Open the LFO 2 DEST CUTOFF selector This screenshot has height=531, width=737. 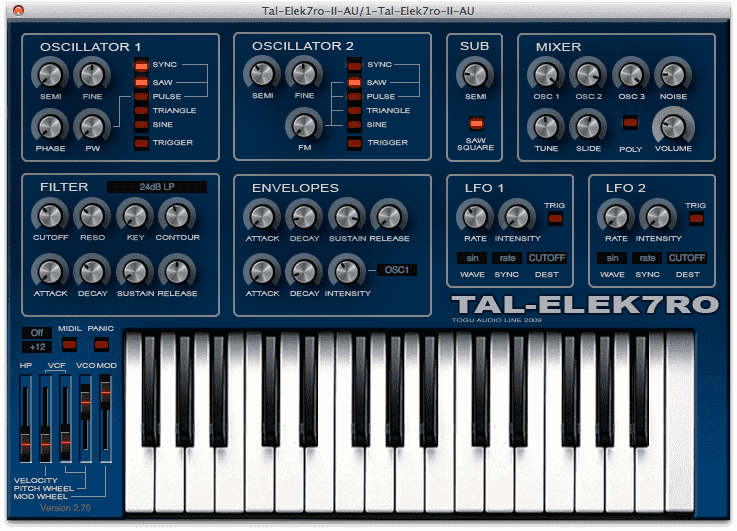[687, 258]
